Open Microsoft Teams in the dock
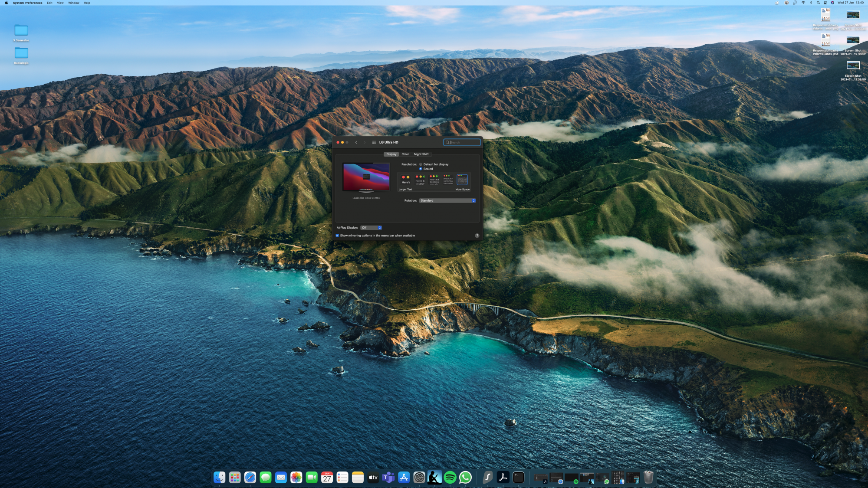This screenshot has height=488, width=868. [388, 478]
